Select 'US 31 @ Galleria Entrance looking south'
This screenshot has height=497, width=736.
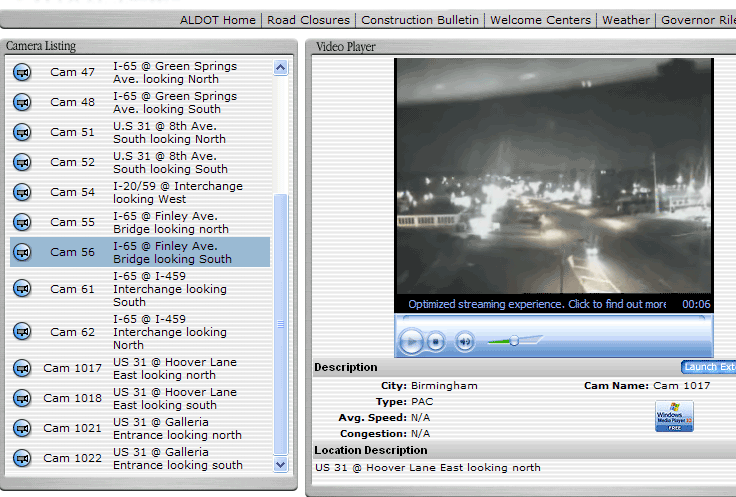click(x=178, y=459)
